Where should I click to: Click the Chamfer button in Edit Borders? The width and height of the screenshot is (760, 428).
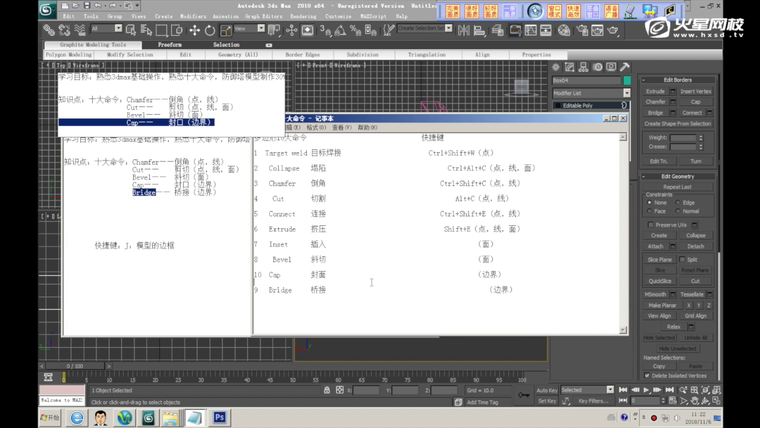tap(655, 102)
